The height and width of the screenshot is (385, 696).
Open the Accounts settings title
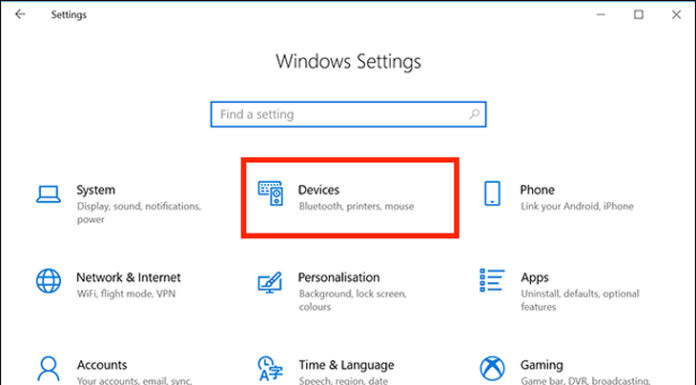102,365
